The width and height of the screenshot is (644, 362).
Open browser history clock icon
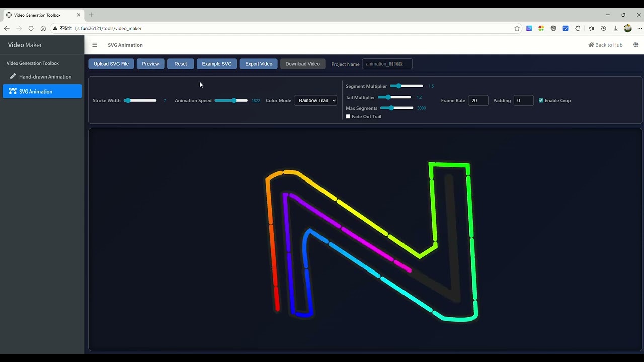pyautogui.click(x=603, y=28)
